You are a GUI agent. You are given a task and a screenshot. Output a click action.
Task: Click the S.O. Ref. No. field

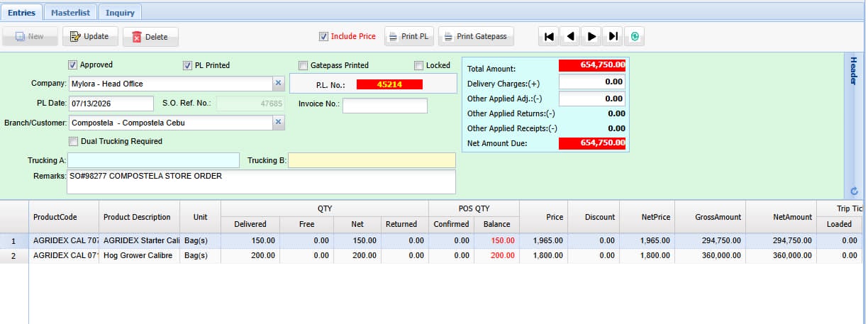250,104
